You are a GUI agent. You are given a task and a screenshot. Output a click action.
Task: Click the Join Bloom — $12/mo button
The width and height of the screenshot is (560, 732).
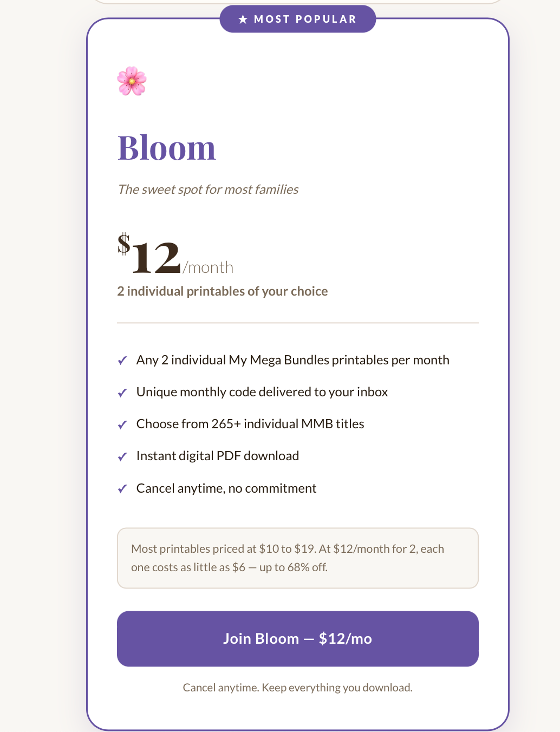(x=297, y=638)
